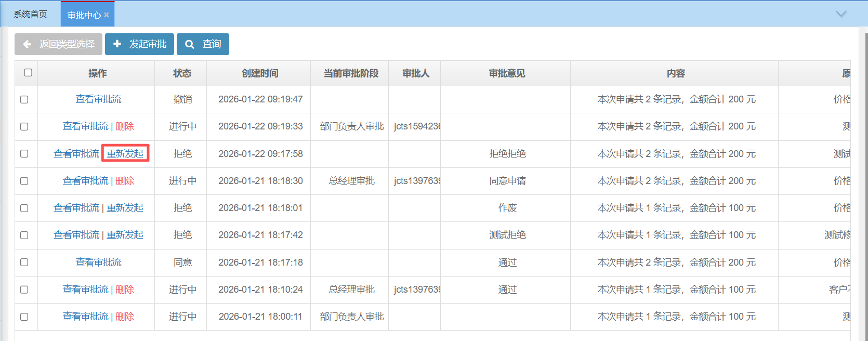This screenshot has width=868, height=341.
Task: Switch to the 系统首页 tab
Action: (x=30, y=15)
